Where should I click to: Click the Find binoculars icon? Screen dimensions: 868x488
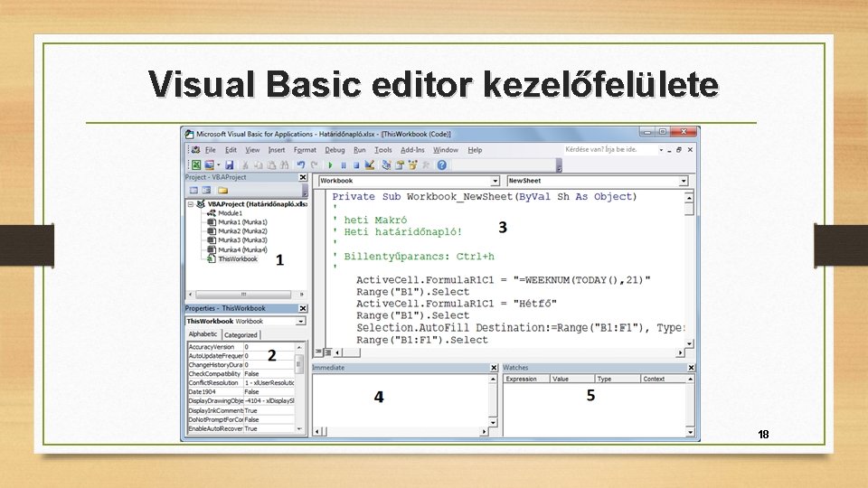[x=285, y=164]
